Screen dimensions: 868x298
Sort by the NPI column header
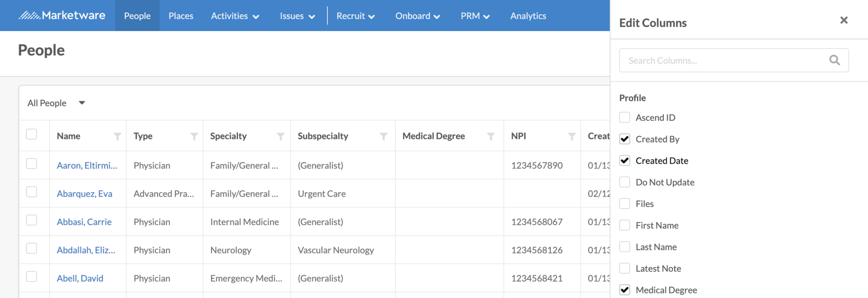point(518,136)
